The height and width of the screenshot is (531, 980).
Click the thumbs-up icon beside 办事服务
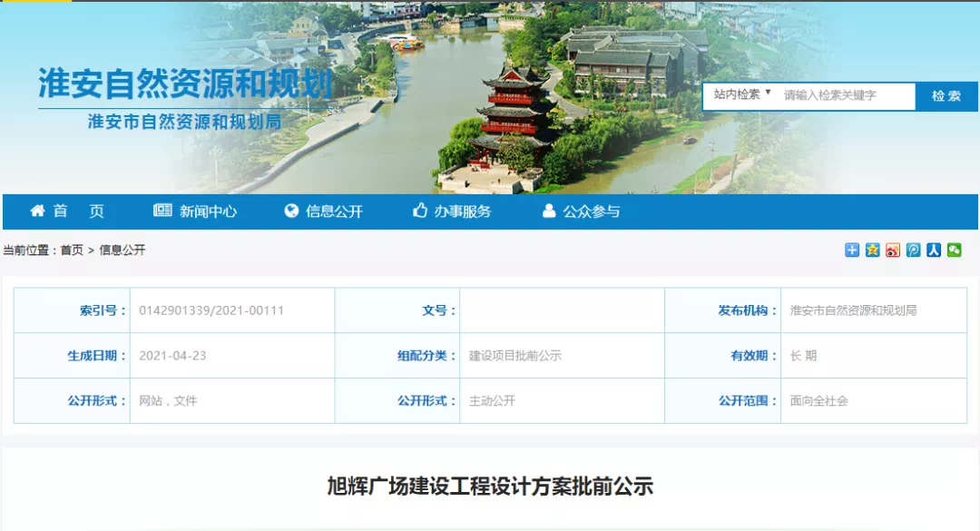pos(419,211)
